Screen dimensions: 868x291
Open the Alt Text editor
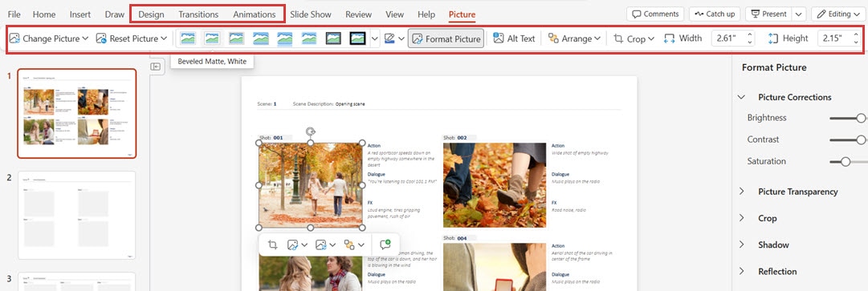[514, 38]
